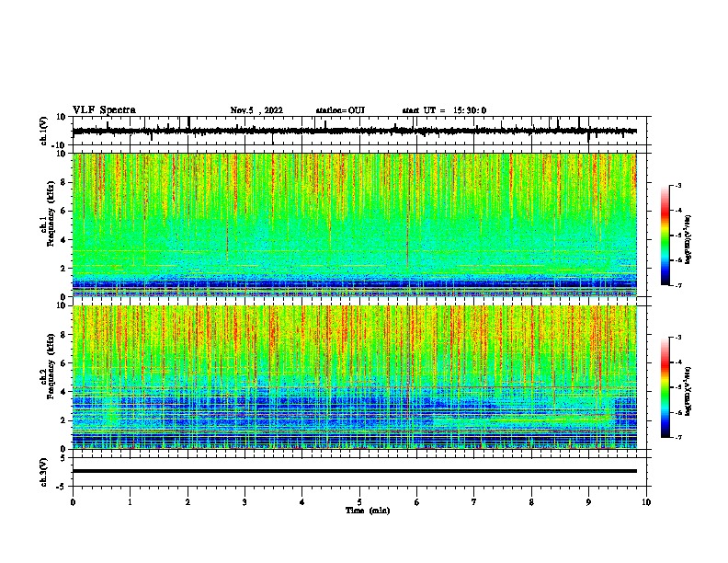728x563 pixels.
Task: Click the ch.1 spectrogram color scale bar
Action: pyautogui.click(x=665, y=236)
